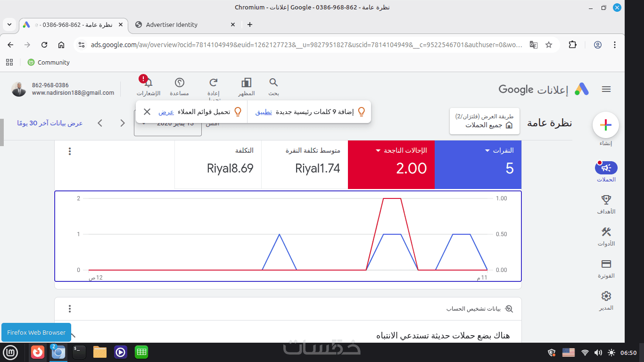This screenshot has height=362, width=644.
Task: Switch to the Advertiser Identity tab
Action: (x=184, y=25)
